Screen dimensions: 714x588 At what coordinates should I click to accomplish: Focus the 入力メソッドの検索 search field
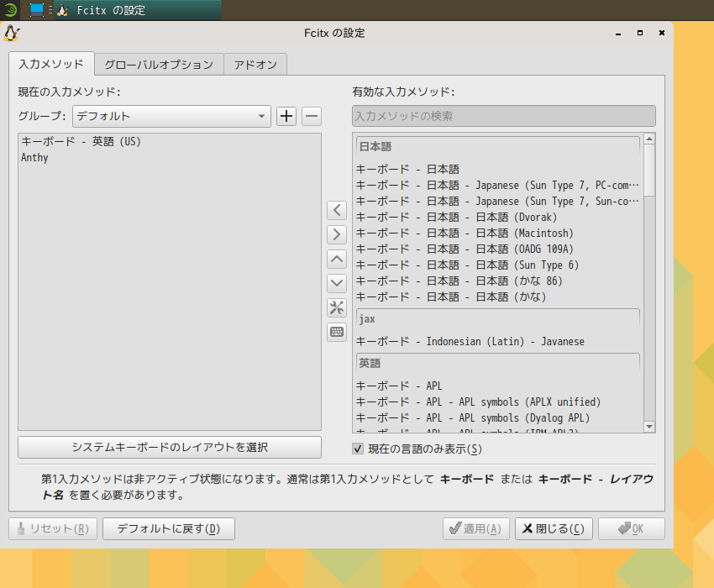click(504, 116)
